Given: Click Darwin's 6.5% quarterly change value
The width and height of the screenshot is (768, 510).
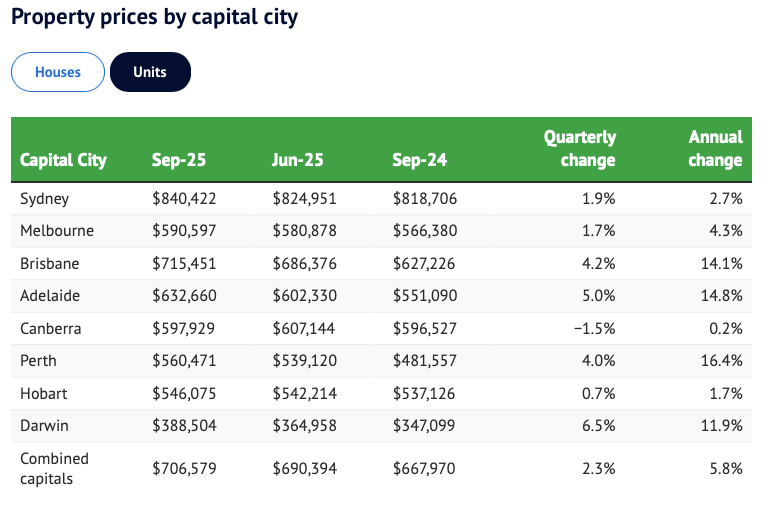Looking at the screenshot, I should pyautogui.click(x=598, y=426).
